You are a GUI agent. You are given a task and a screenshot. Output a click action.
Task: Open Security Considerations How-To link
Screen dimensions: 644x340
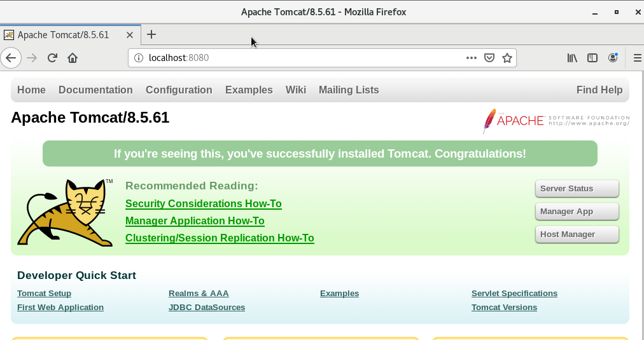pos(203,204)
